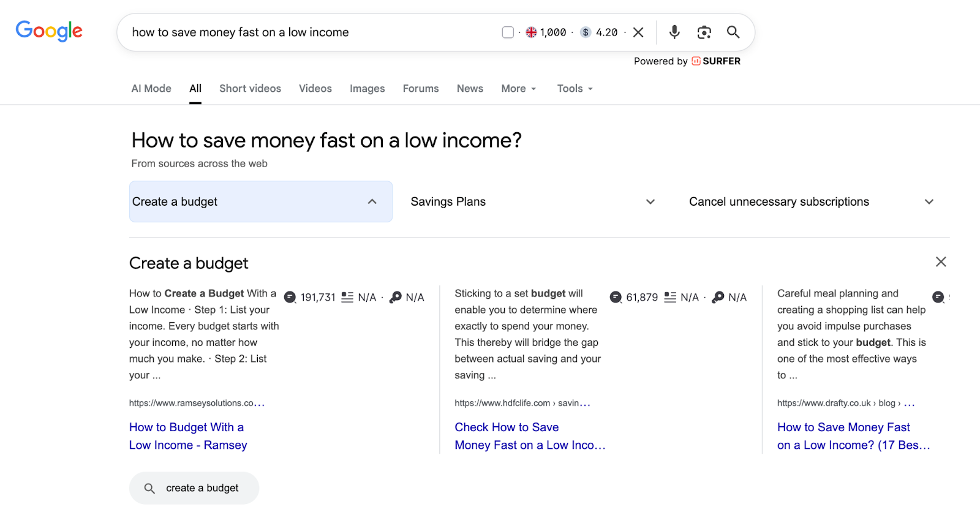Start voice search with the microphone icon
Screen dimensions: 980x515
[x=674, y=32]
